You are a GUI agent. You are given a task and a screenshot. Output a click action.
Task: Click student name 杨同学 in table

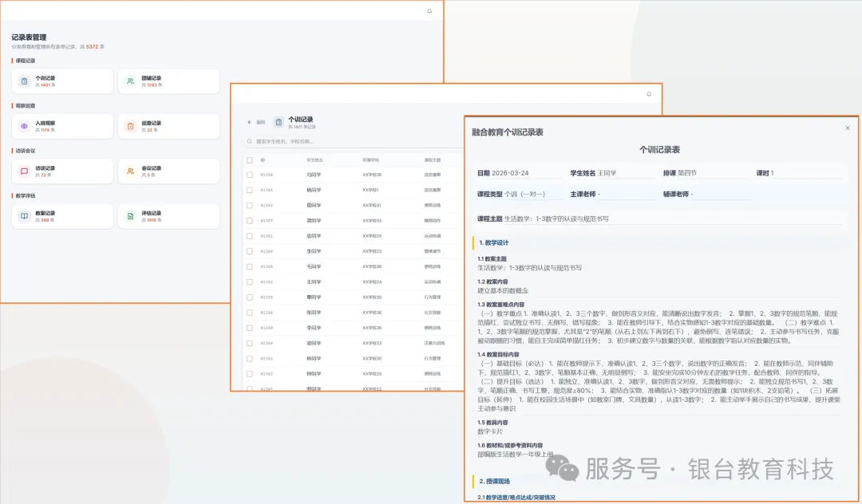point(314,190)
